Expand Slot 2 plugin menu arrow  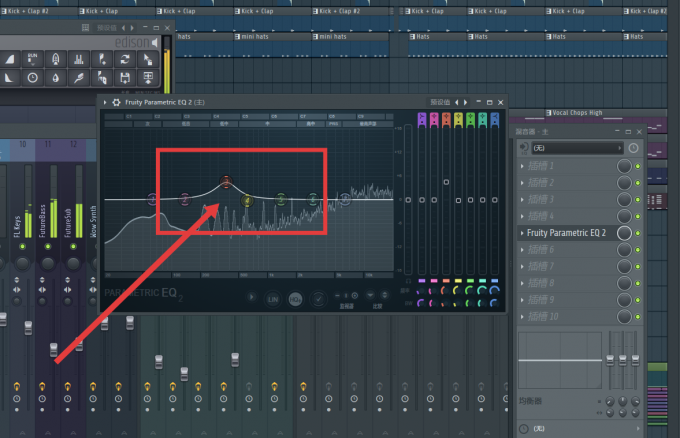click(522, 183)
